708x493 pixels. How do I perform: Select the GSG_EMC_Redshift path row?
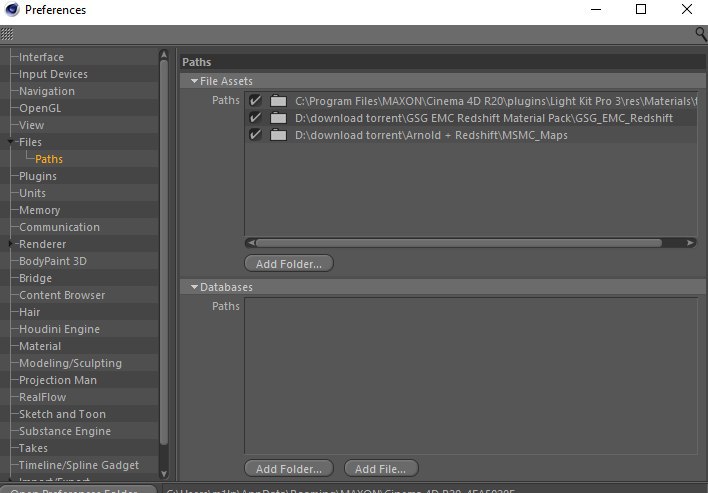(x=471, y=118)
